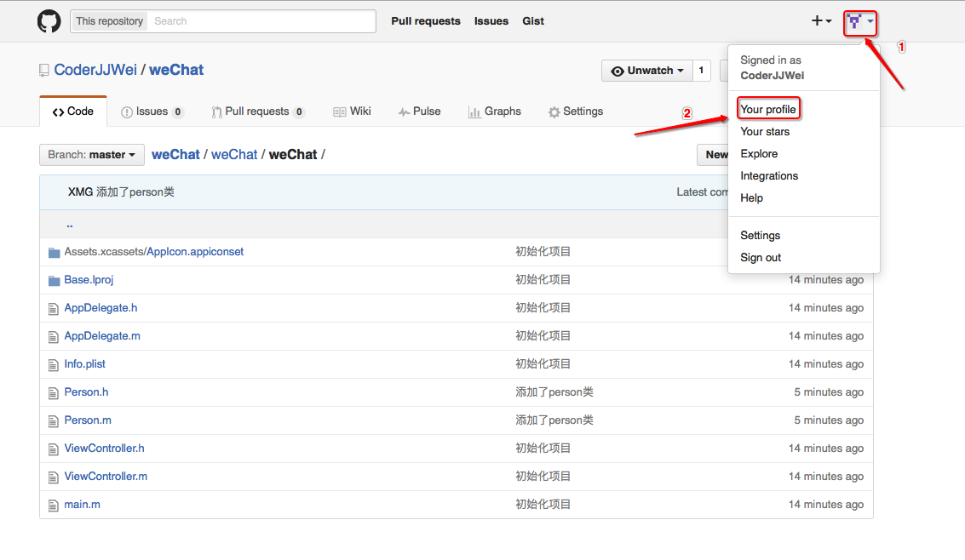The image size is (965, 560).
Task: Open the main.m file
Action: pos(83,504)
